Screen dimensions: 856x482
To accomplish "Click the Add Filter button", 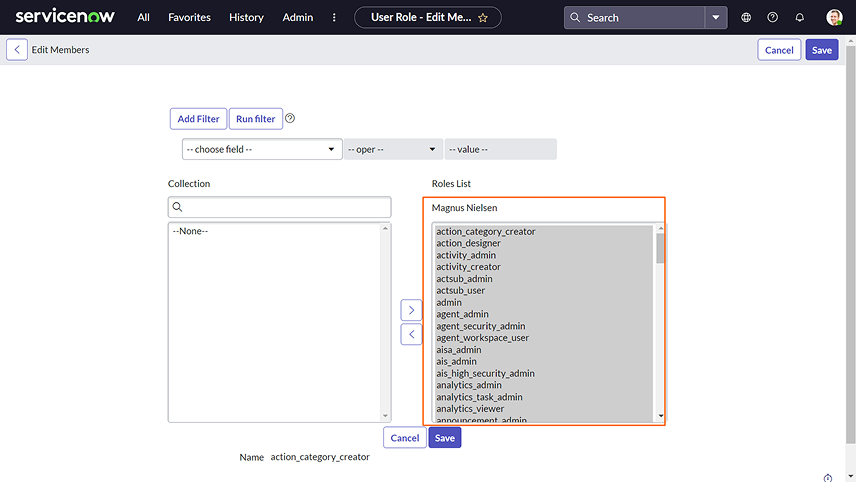I will [198, 118].
